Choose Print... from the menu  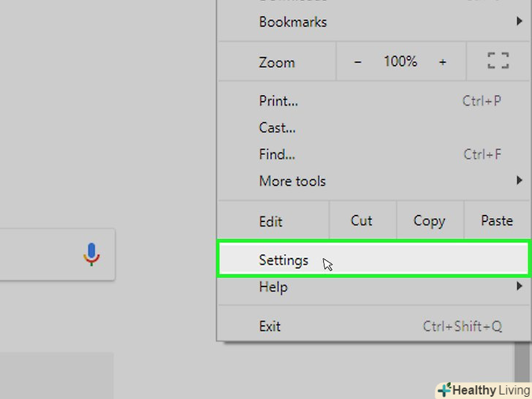click(278, 101)
